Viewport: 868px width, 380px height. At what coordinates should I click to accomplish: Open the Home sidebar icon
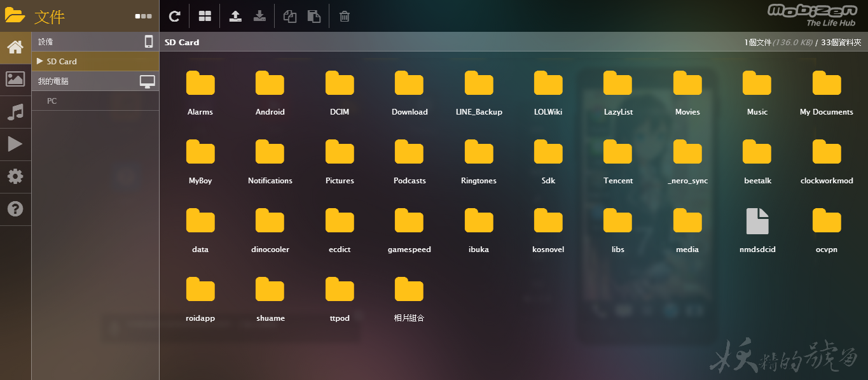[x=15, y=48]
